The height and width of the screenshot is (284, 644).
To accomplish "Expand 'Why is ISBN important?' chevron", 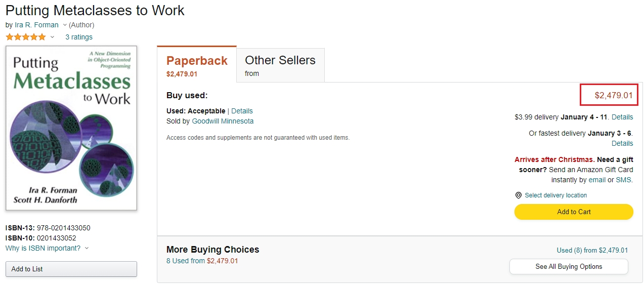I will coord(87,248).
